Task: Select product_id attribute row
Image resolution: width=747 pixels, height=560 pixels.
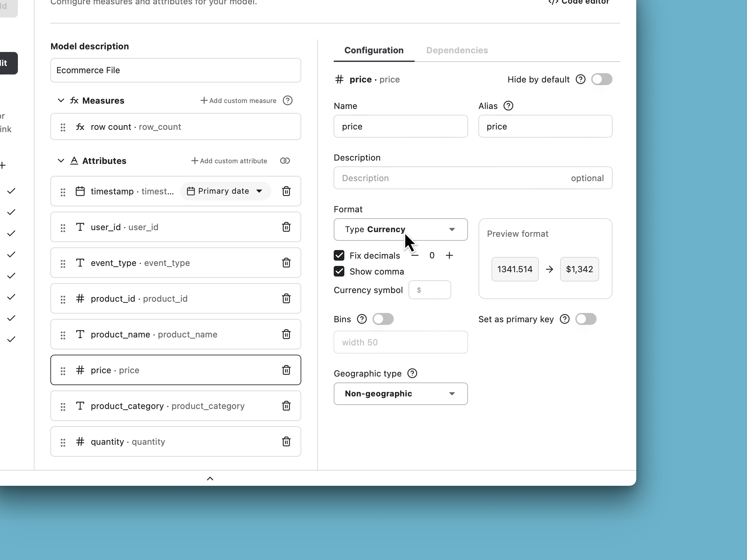Action: [176, 298]
